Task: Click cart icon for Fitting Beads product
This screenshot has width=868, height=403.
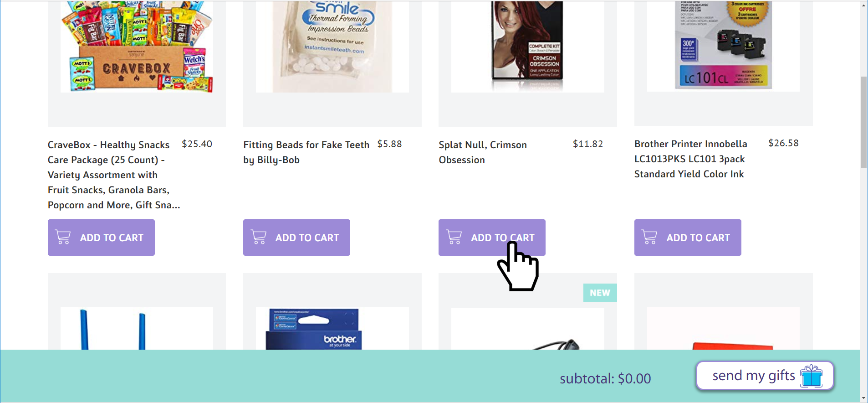Action: pos(259,237)
